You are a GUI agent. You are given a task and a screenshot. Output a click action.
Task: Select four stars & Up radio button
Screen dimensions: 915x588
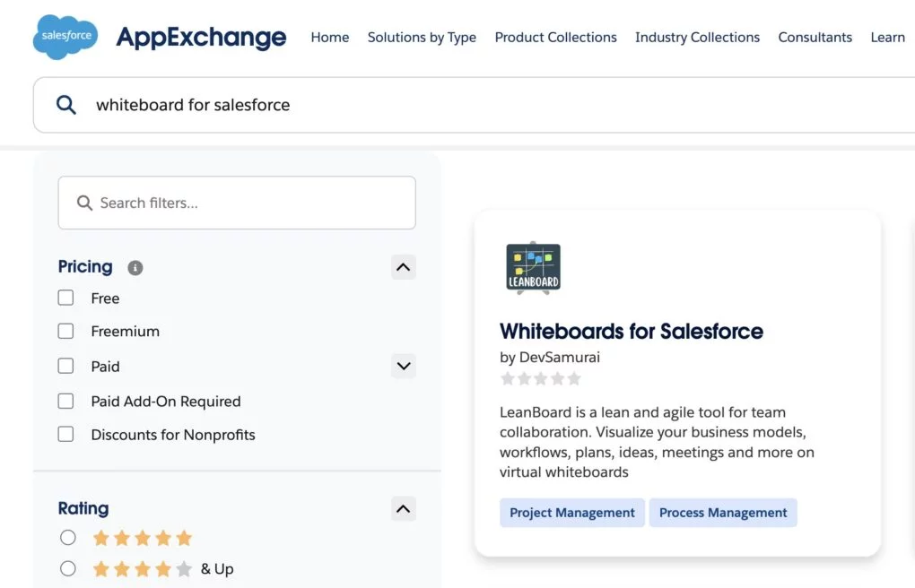point(67,568)
